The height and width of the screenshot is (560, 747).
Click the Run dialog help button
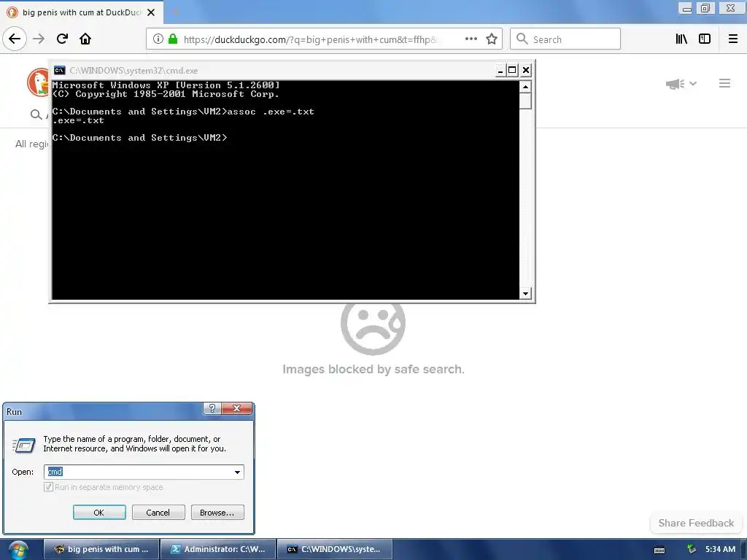pos(212,408)
